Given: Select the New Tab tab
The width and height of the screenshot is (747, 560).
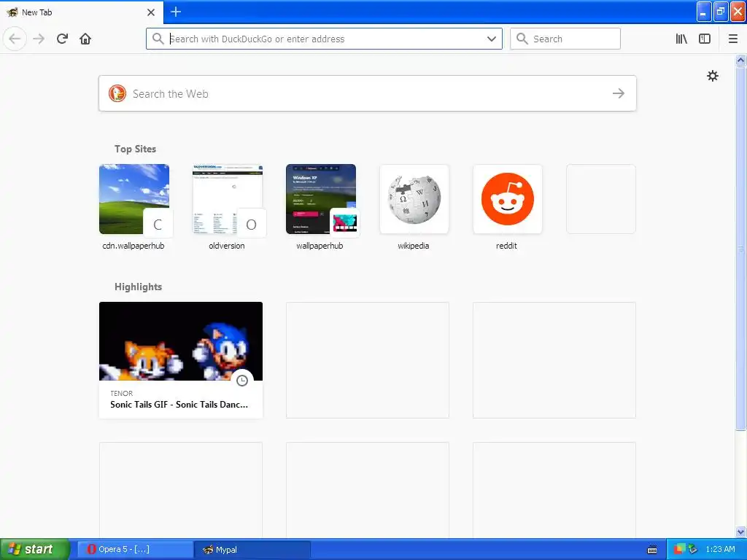Looking at the screenshot, I should point(81,12).
